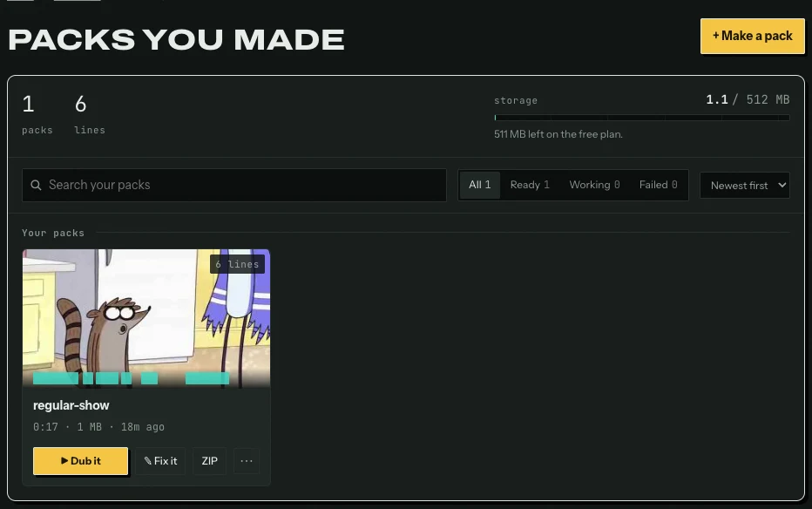The height and width of the screenshot is (509, 812).
Task: Click the 'packs' count stat
Action: 37,114
